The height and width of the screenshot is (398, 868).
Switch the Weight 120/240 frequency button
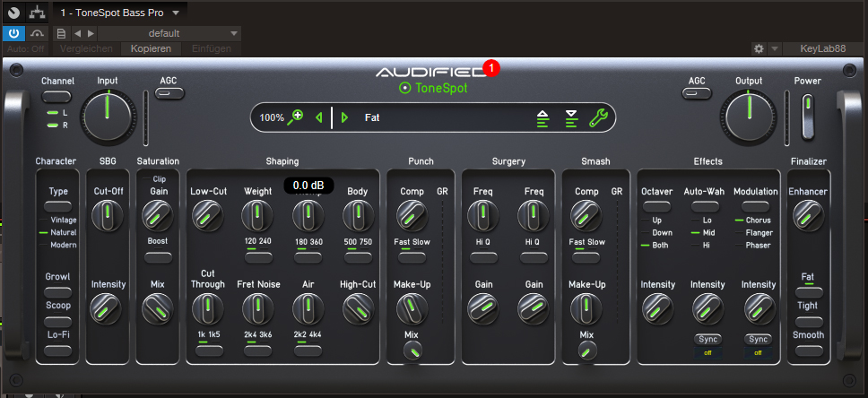[x=258, y=257]
